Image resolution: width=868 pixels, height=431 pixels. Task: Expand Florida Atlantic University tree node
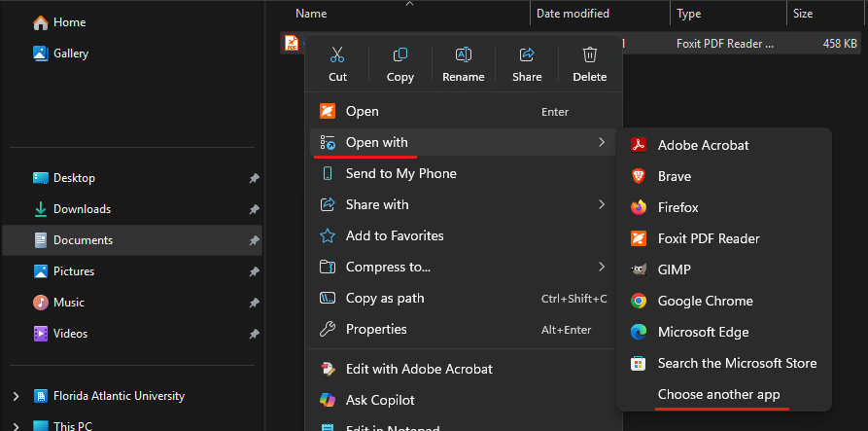point(16,396)
